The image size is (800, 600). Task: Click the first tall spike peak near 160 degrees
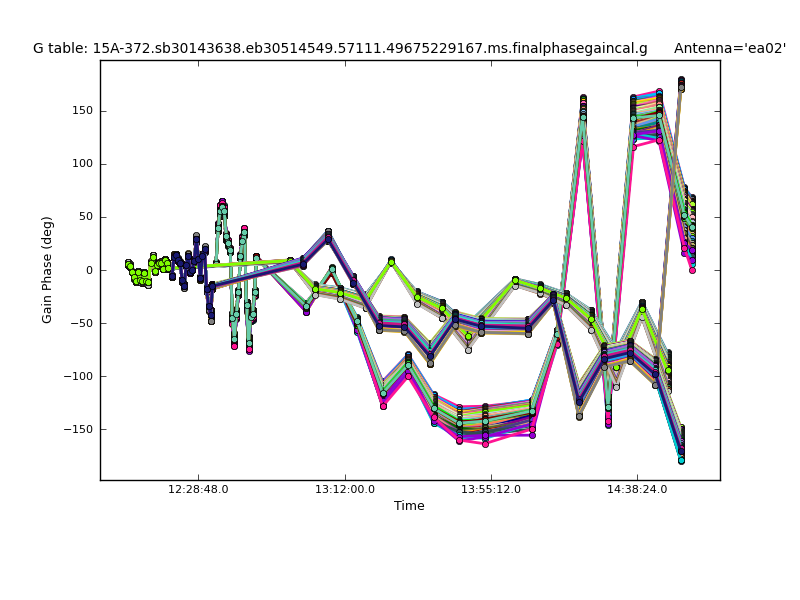583,102
